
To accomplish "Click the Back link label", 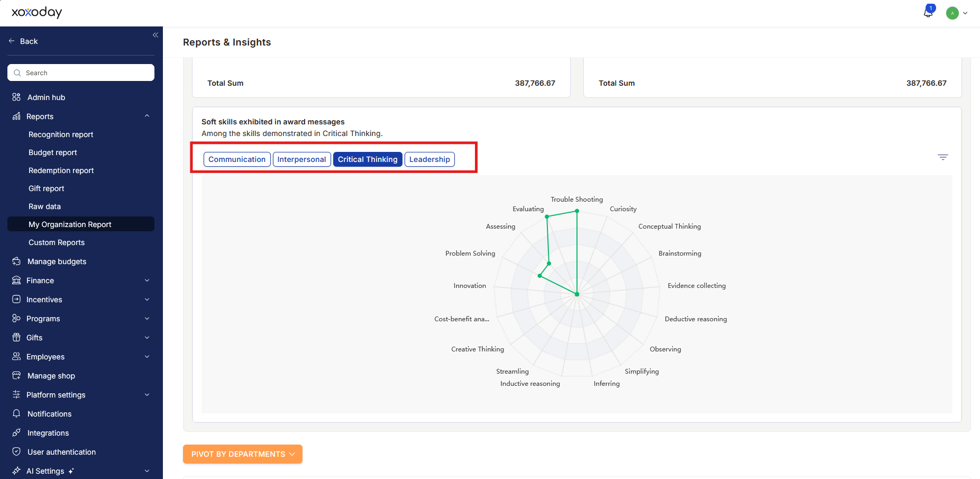I will [x=29, y=41].
